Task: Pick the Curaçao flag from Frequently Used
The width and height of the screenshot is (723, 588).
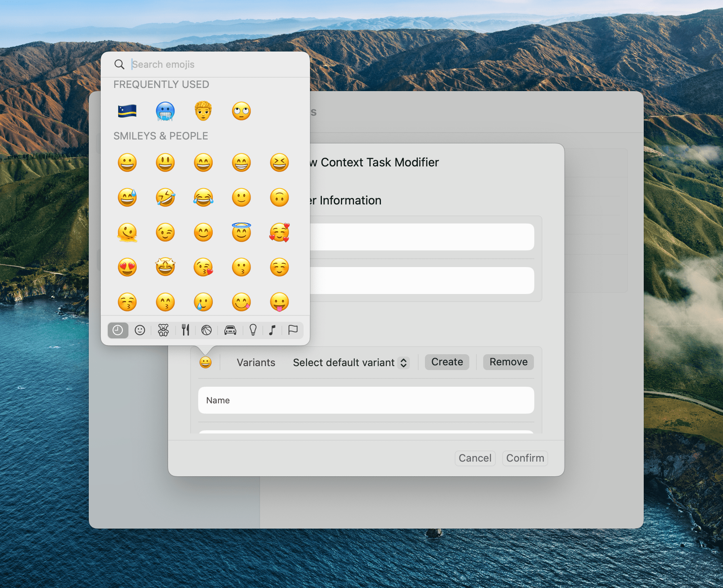Action: (x=127, y=111)
